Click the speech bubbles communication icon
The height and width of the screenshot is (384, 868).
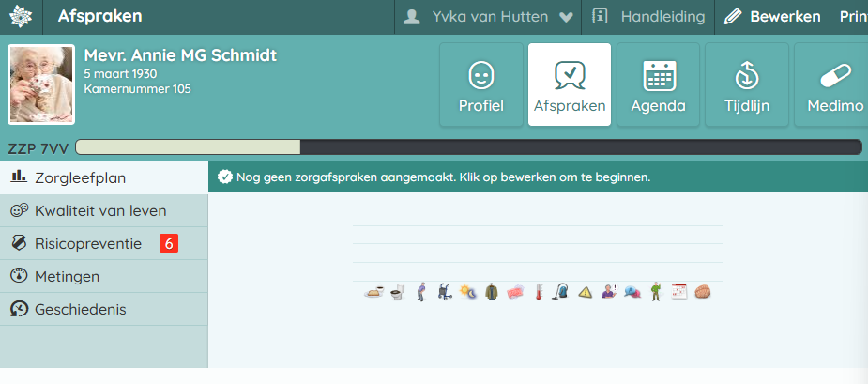tap(632, 292)
